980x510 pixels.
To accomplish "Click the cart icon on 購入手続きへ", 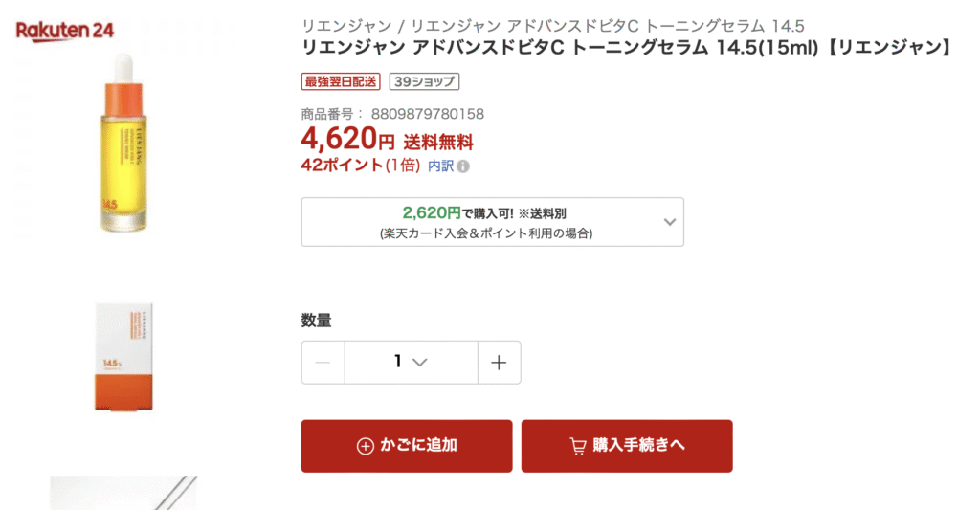I will point(577,446).
